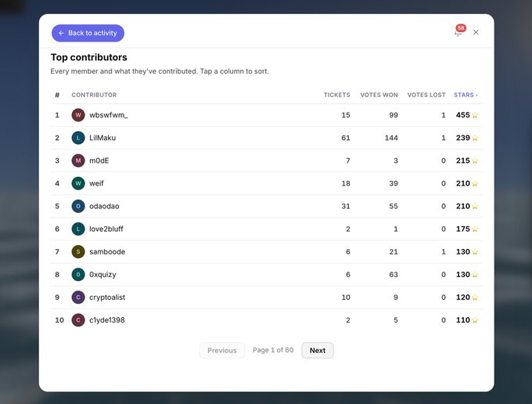
Task: Open cryptoalist avatar icon
Action: point(78,297)
